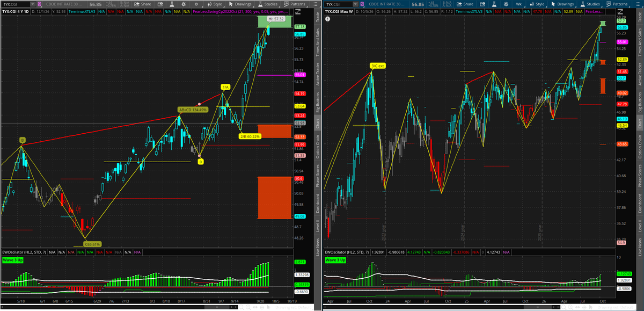Click the AB=CD 134.49% label on left chart
The width and height of the screenshot is (644, 311).
[x=193, y=110]
